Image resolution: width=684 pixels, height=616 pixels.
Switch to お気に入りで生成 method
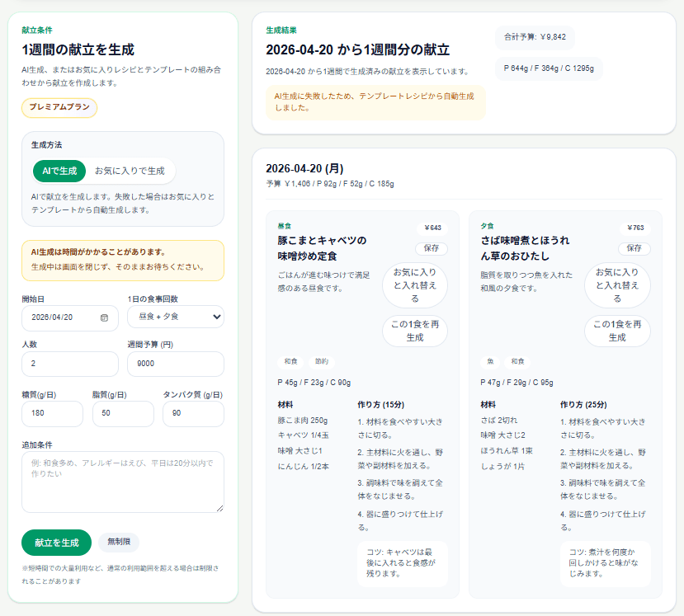pos(130,171)
